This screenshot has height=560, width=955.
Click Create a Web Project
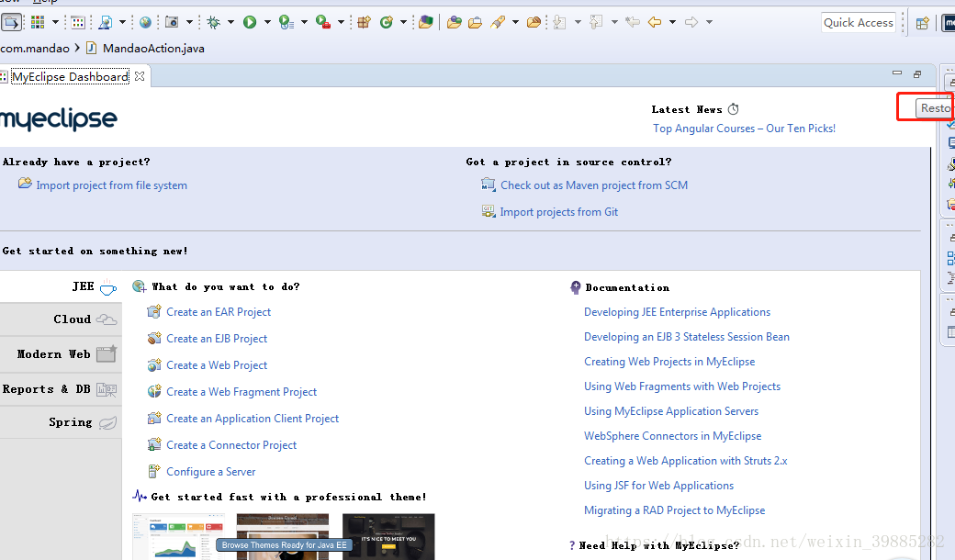217,365
